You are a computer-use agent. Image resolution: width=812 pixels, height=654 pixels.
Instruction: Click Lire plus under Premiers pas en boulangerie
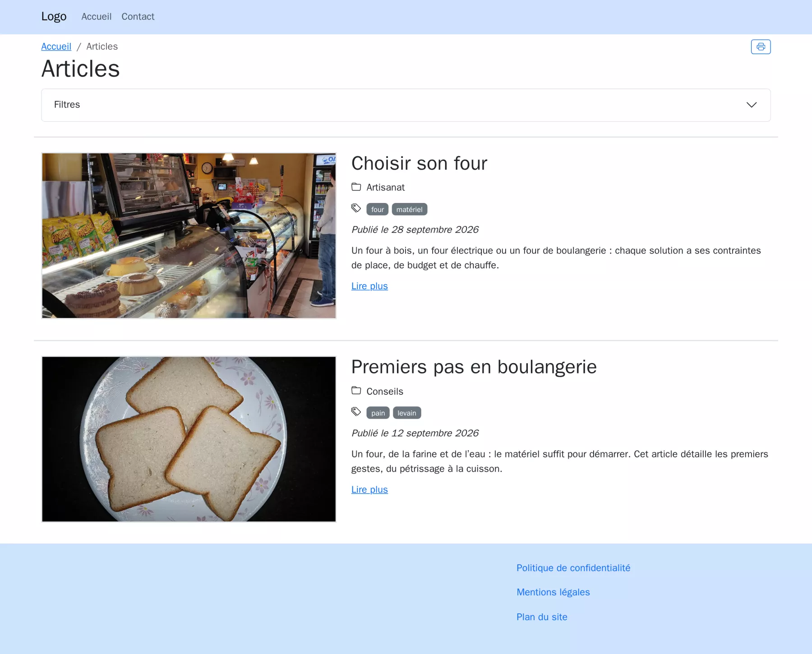pos(369,489)
